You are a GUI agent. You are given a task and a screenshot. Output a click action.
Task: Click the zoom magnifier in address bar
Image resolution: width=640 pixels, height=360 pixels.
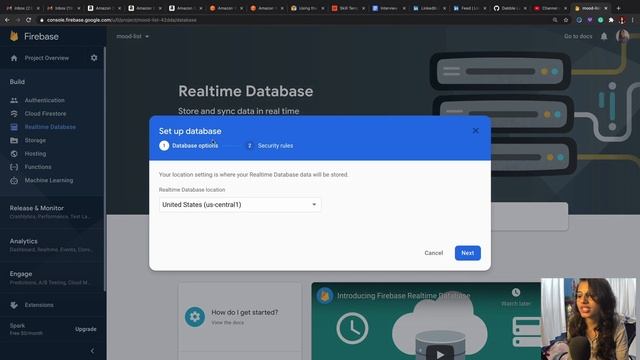pyautogui.click(x=555, y=20)
